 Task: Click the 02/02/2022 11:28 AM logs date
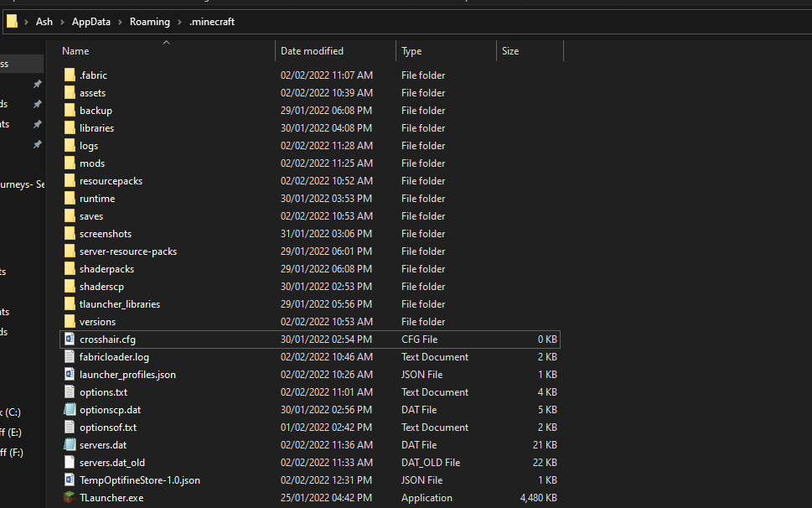click(327, 146)
